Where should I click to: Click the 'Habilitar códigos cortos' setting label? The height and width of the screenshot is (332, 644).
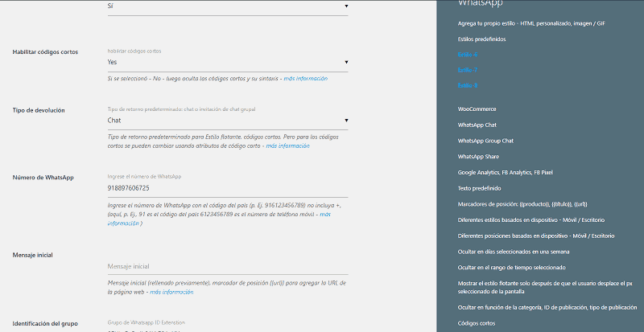[45, 52]
